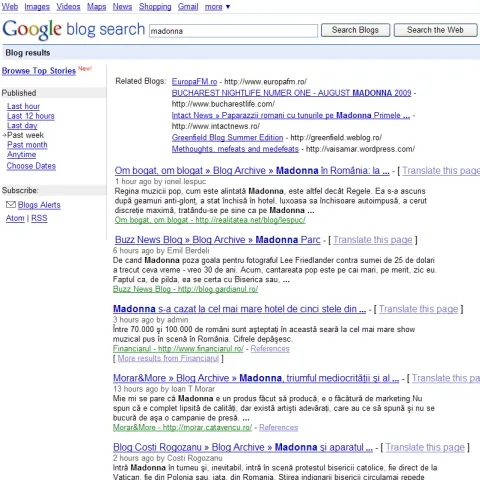
Task: Open Browse Top Stories link
Action: pos(39,71)
